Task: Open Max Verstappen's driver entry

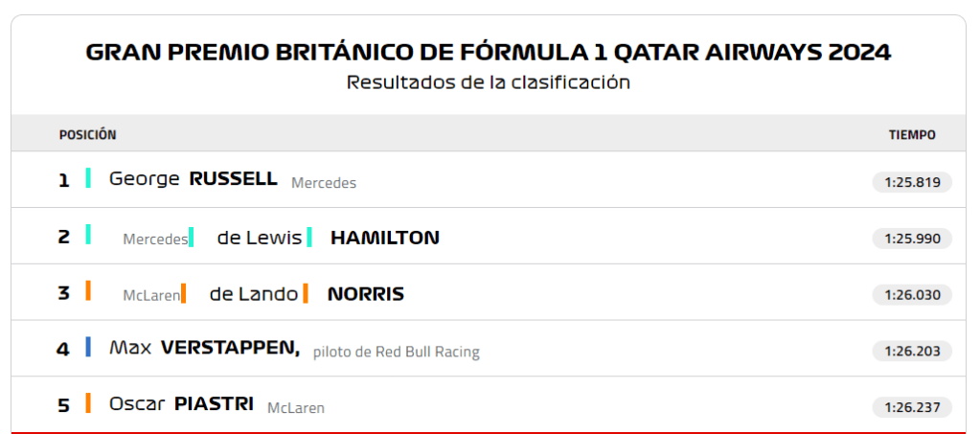Action: 204,349
